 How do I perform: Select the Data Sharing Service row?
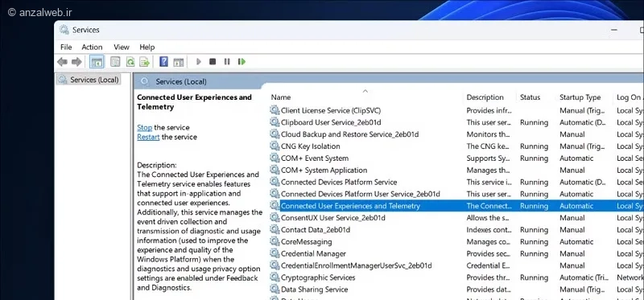point(456,290)
